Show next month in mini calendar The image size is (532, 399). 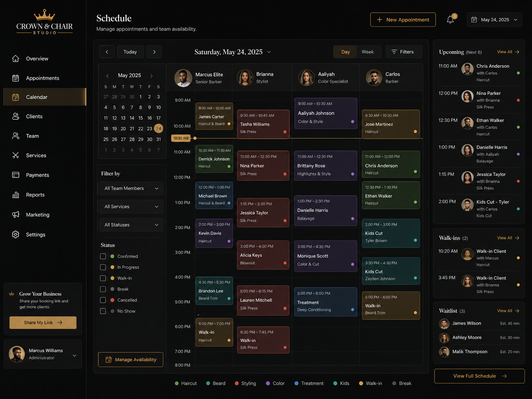[x=151, y=76]
